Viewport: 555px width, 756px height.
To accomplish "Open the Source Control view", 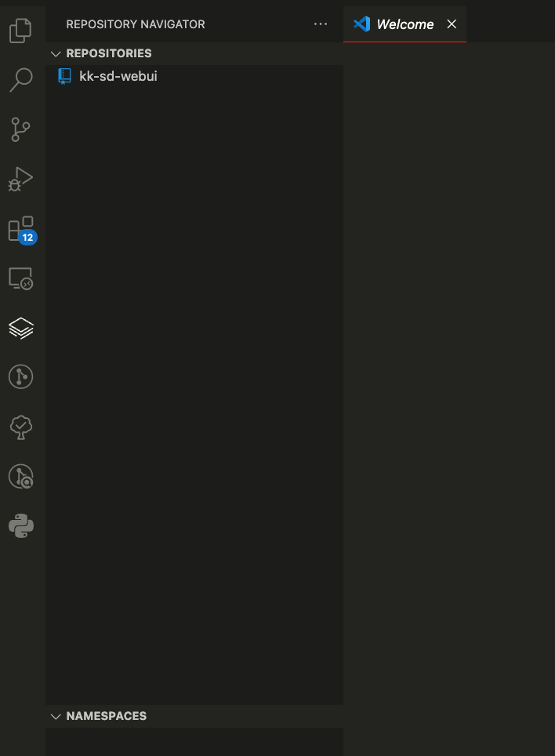I will (20, 129).
